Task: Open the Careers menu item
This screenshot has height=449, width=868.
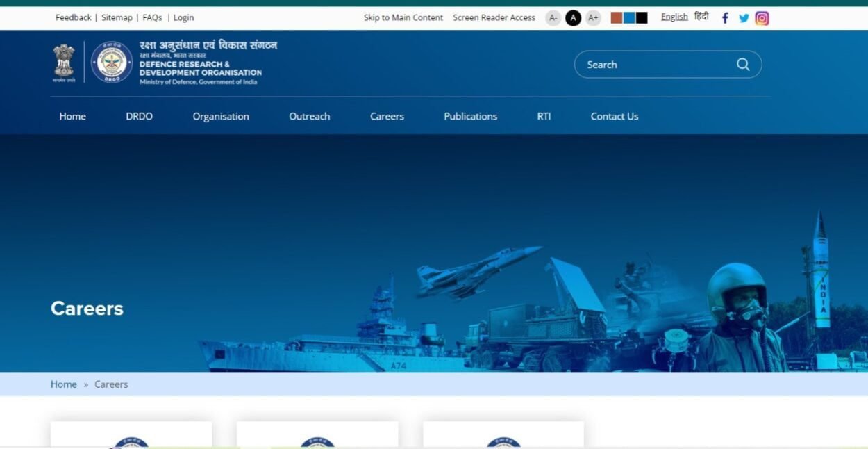Action: [x=387, y=116]
